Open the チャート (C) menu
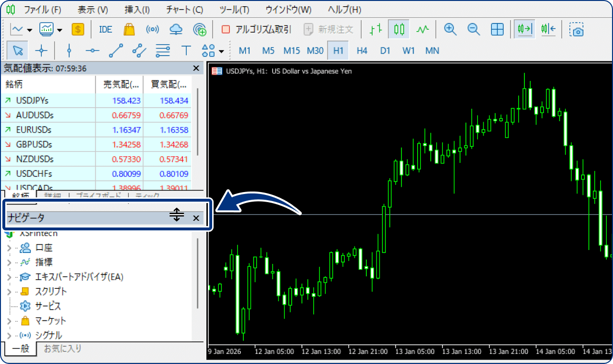This screenshot has width=613, height=364. [184, 10]
